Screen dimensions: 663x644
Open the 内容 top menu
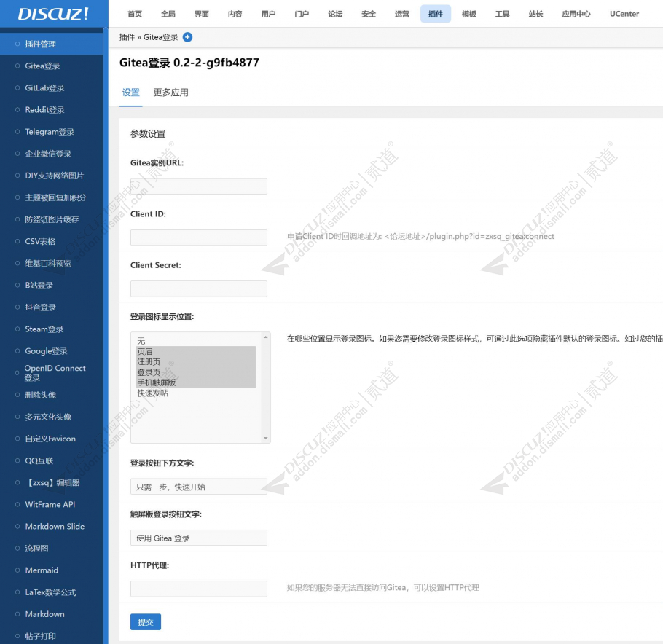[235, 14]
